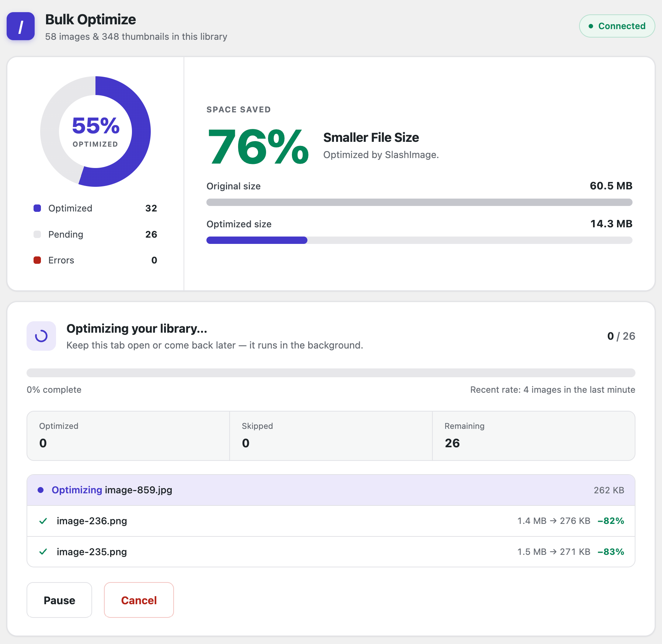Click the 262 KB file size
The width and height of the screenshot is (662, 644).
pyautogui.click(x=609, y=490)
